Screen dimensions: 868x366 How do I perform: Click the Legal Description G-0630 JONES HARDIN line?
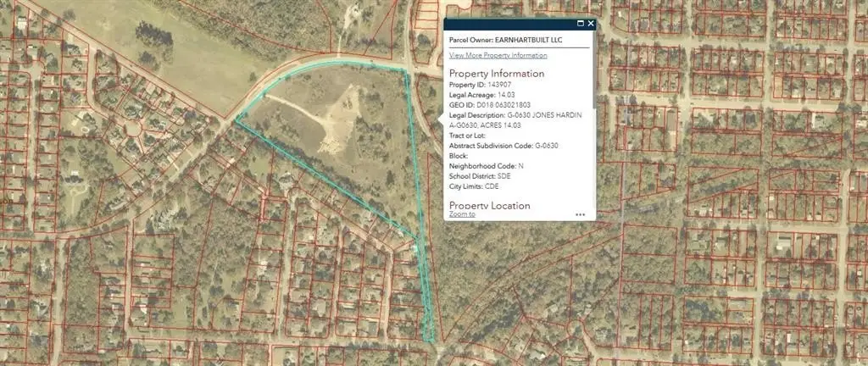(515, 114)
